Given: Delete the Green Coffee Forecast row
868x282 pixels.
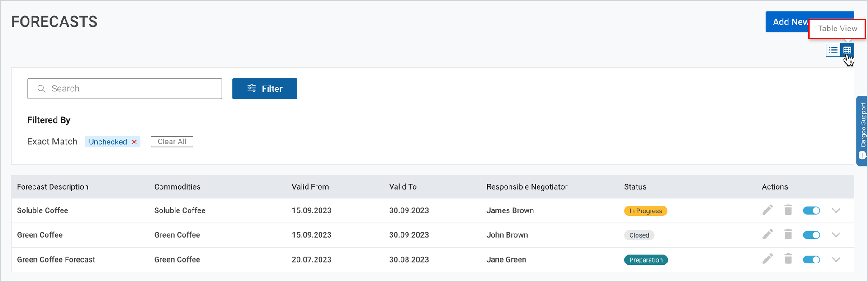Looking at the screenshot, I should click(788, 259).
